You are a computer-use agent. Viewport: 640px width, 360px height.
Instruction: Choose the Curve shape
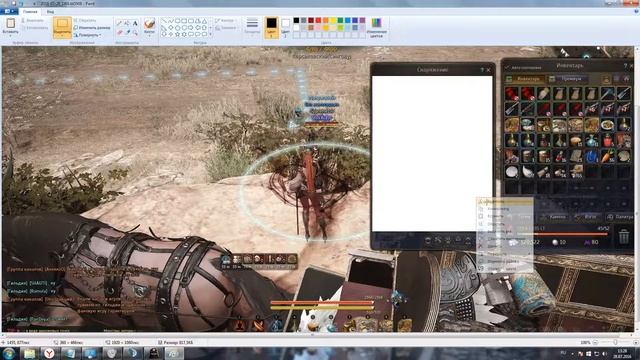coord(171,20)
